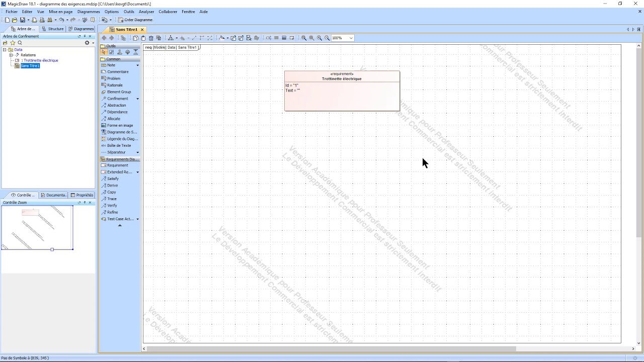Copy with the diagram toolbar copy icon
The image size is (644, 362).
pyautogui.click(x=135, y=38)
